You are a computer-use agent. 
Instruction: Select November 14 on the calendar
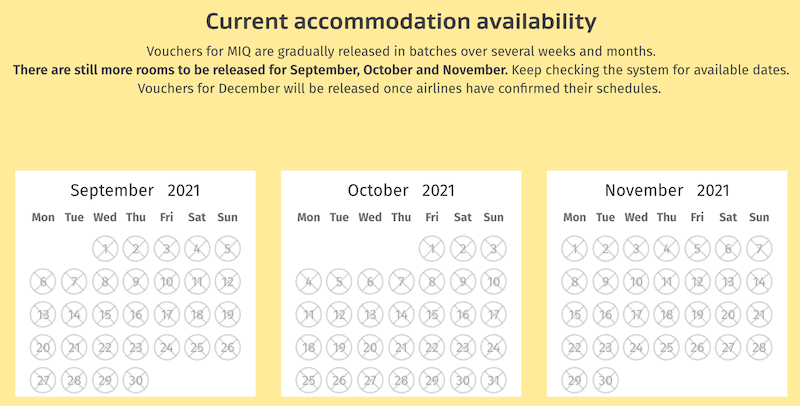pyautogui.click(x=759, y=282)
